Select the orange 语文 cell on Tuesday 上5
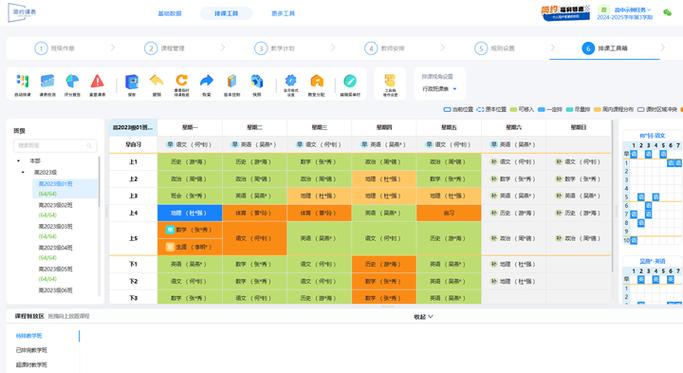 (x=254, y=238)
